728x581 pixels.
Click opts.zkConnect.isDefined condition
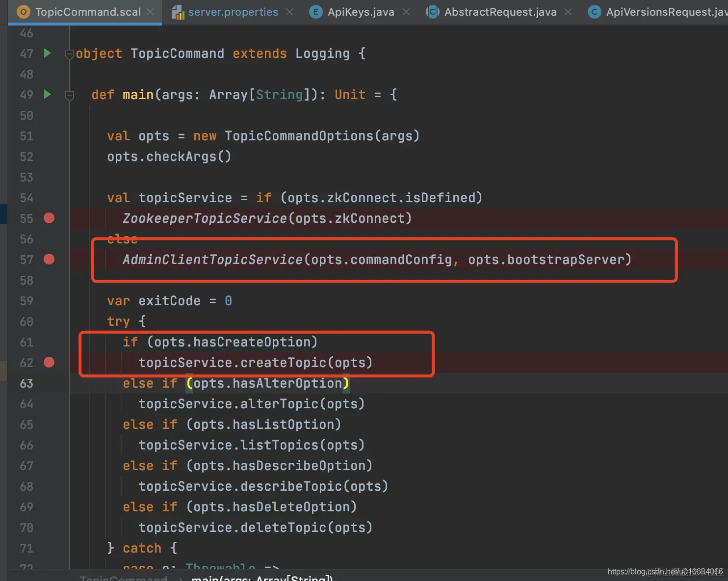coord(382,198)
